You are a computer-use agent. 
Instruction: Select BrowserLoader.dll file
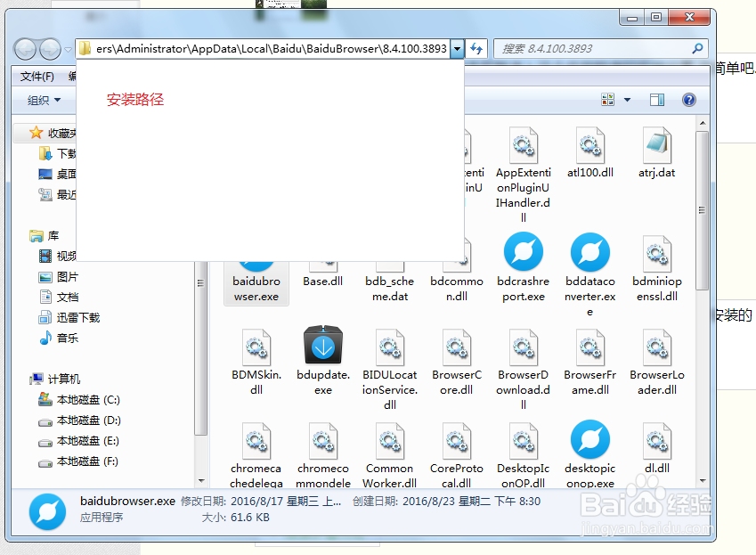(656, 362)
